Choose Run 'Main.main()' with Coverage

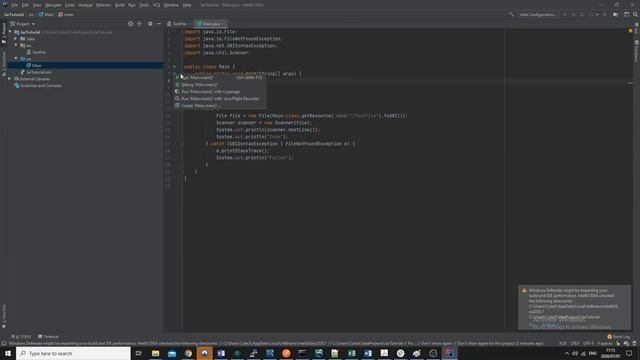220,91
